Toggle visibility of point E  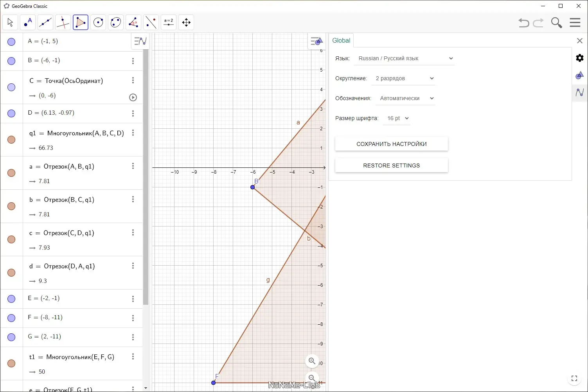11,299
